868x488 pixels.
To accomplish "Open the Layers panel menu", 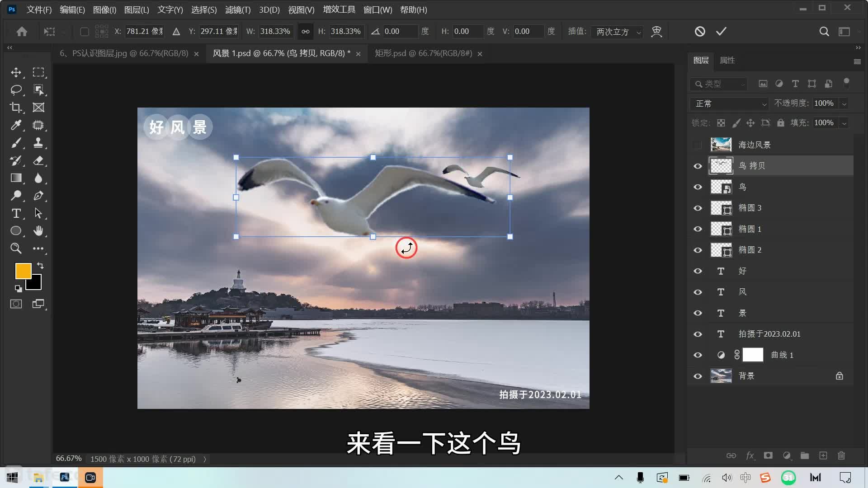I will (x=857, y=61).
